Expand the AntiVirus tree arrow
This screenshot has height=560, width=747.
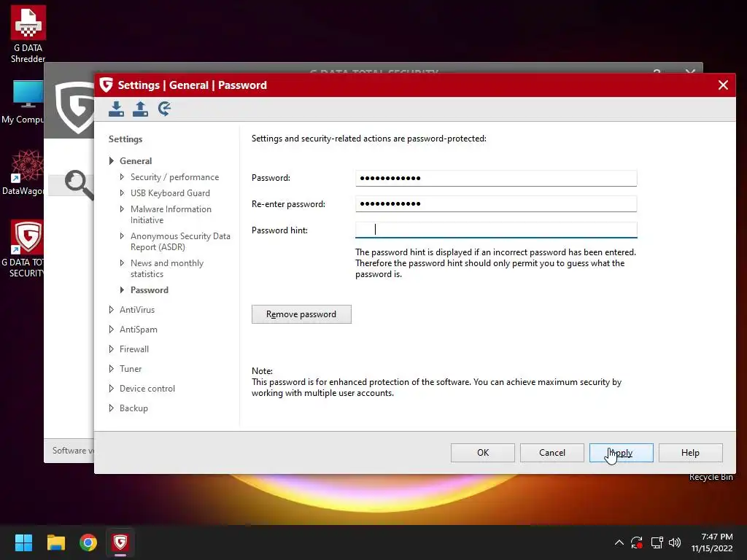(111, 309)
